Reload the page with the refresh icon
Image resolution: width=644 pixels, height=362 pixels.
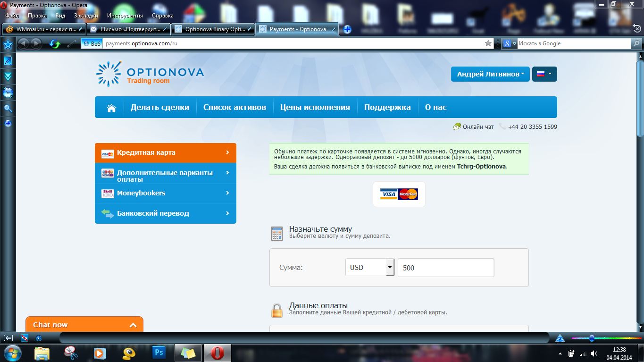tap(55, 44)
